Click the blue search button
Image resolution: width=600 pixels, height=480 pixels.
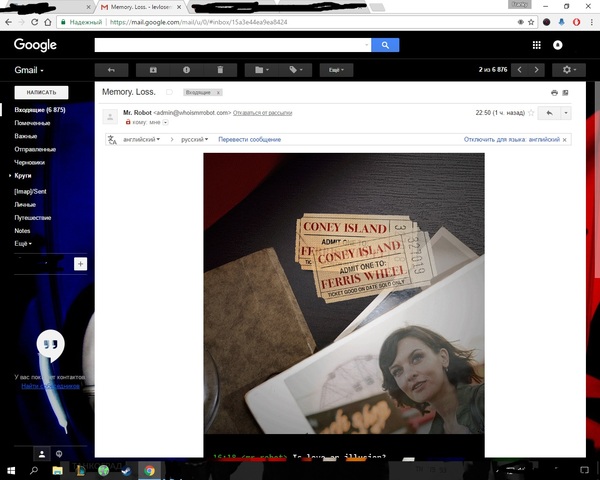(385, 45)
